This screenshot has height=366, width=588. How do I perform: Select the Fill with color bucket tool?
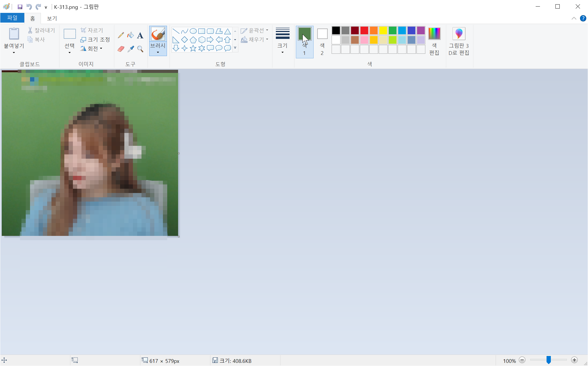pyautogui.click(x=130, y=35)
